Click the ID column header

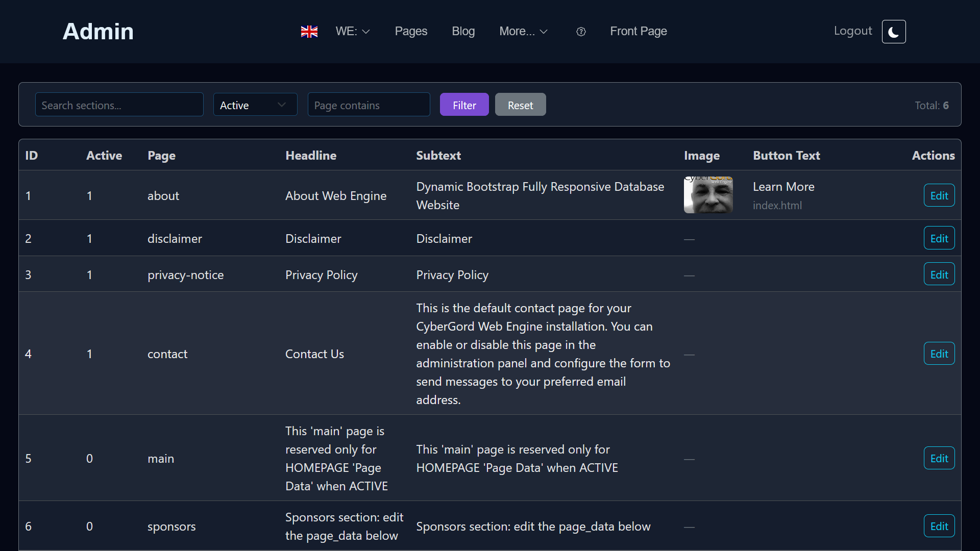click(32, 156)
